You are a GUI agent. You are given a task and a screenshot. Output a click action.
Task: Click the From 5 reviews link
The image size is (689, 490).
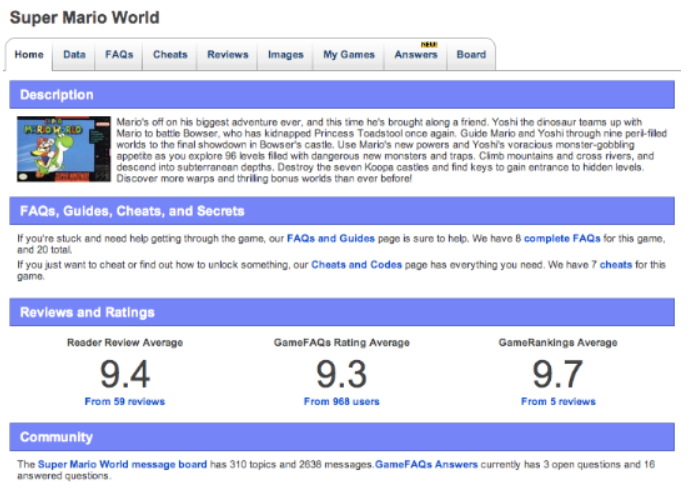tap(558, 402)
